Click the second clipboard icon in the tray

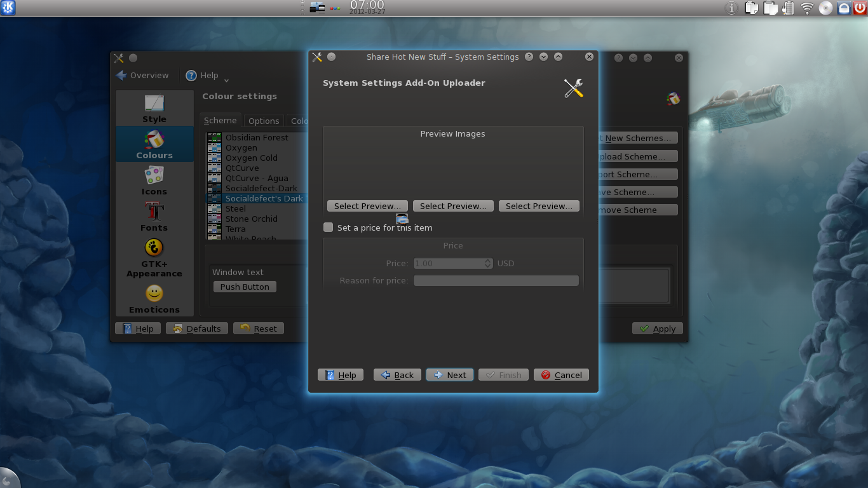(x=771, y=8)
